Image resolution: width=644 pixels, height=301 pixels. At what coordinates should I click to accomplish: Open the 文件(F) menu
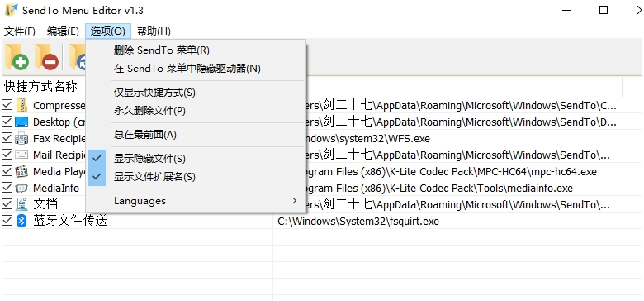tap(20, 31)
